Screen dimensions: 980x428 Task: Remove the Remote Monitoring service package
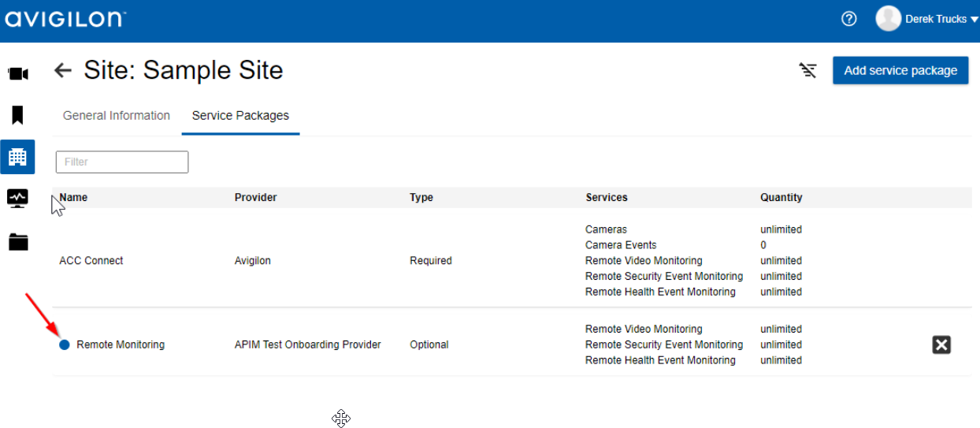(941, 344)
